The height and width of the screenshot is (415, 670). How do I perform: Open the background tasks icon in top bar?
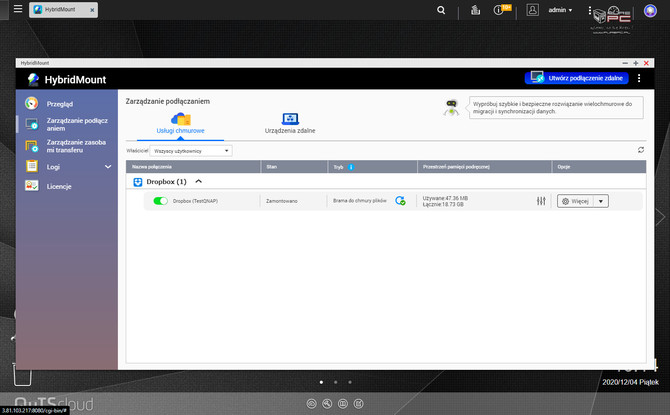pos(472,10)
